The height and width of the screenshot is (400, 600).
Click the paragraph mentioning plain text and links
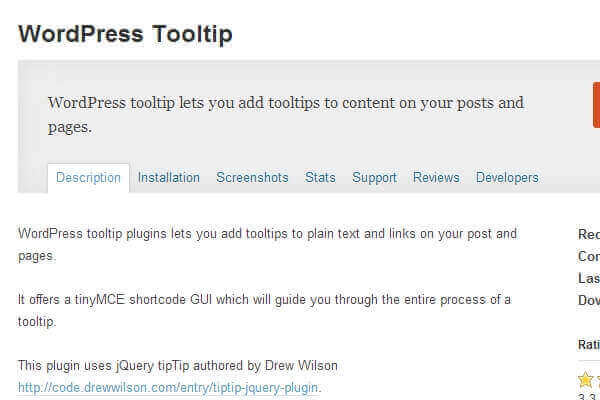click(x=267, y=244)
